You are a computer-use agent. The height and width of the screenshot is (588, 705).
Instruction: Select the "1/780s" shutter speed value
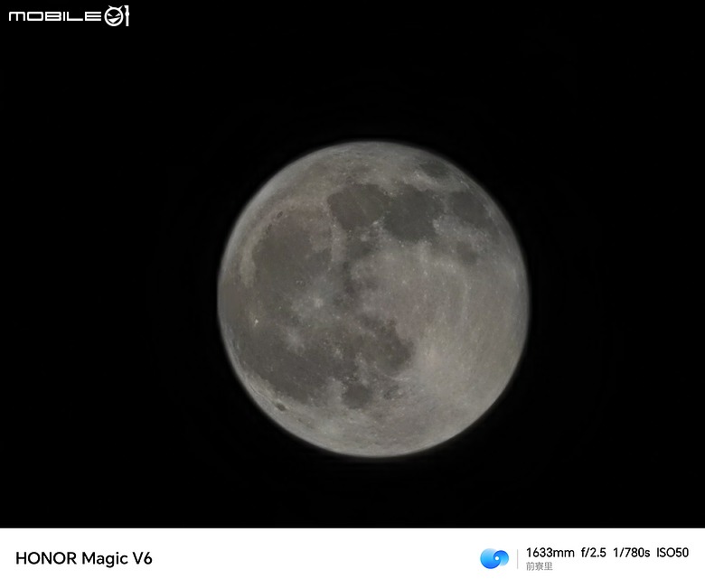point(631,553)
